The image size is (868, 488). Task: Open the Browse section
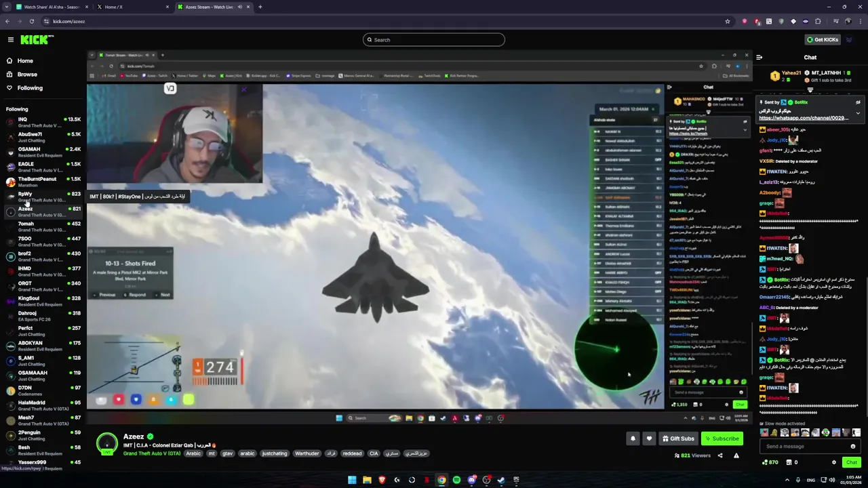[x=27, y=75]
